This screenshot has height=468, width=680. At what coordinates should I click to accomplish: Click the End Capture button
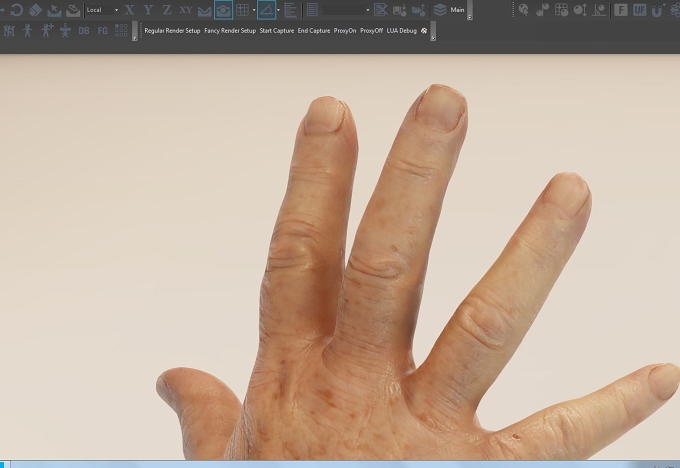coord(314,31)
